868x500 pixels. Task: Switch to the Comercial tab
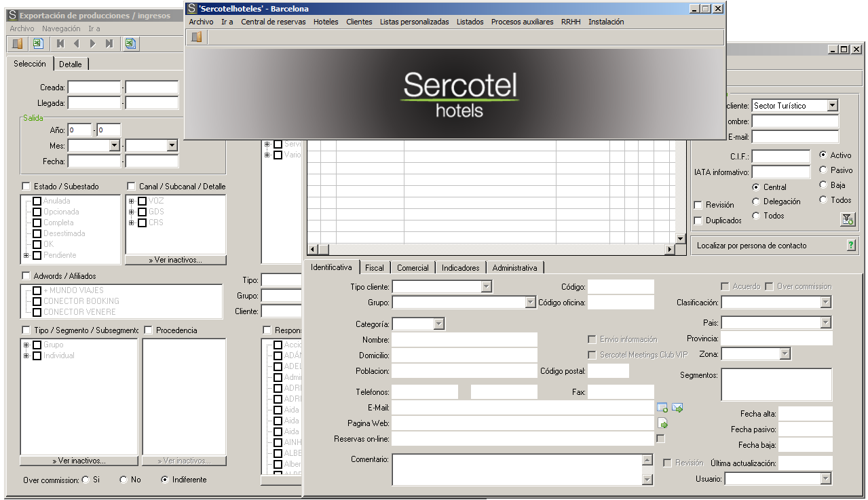pos(413,268)
